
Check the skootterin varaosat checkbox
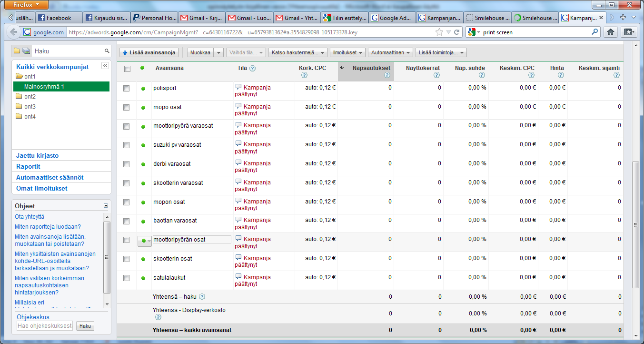[x=126, y=183]
